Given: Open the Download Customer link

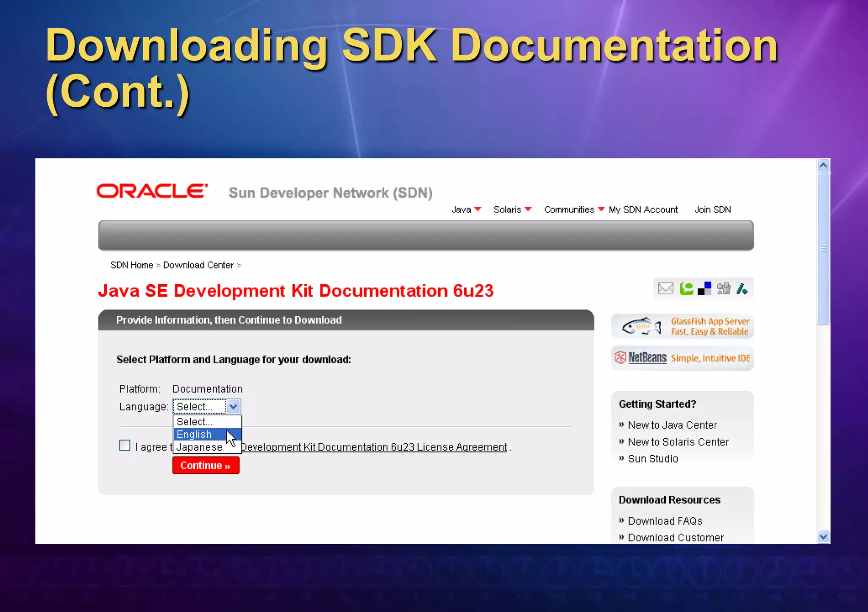Looking at the screenshot, I should (x=676, y=537).
